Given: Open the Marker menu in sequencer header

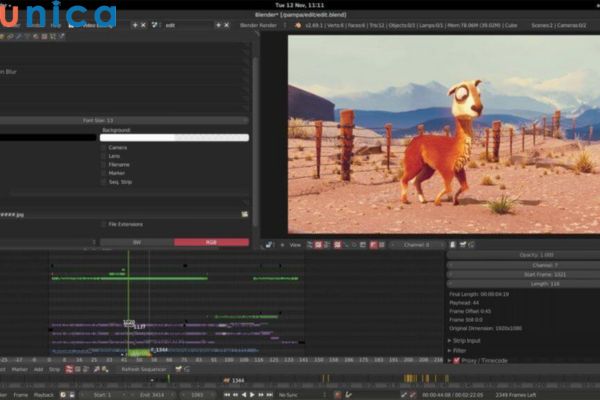Looking at the screenshot, I should (20, 369).
